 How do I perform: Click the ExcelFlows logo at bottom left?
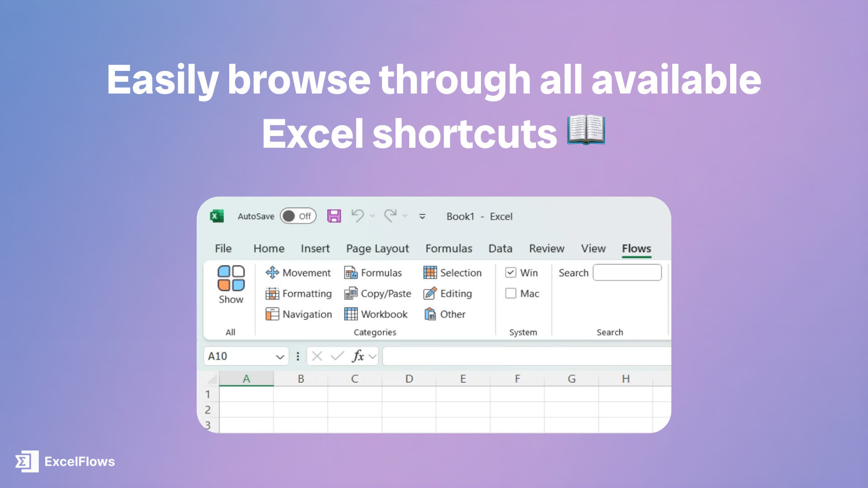tap(65, 461)
